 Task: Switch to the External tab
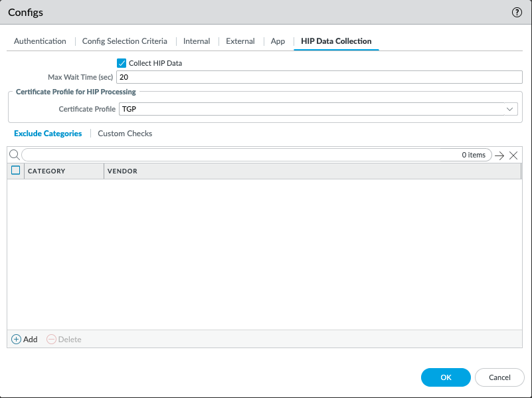pyautogui.click(x=240, y=41)
